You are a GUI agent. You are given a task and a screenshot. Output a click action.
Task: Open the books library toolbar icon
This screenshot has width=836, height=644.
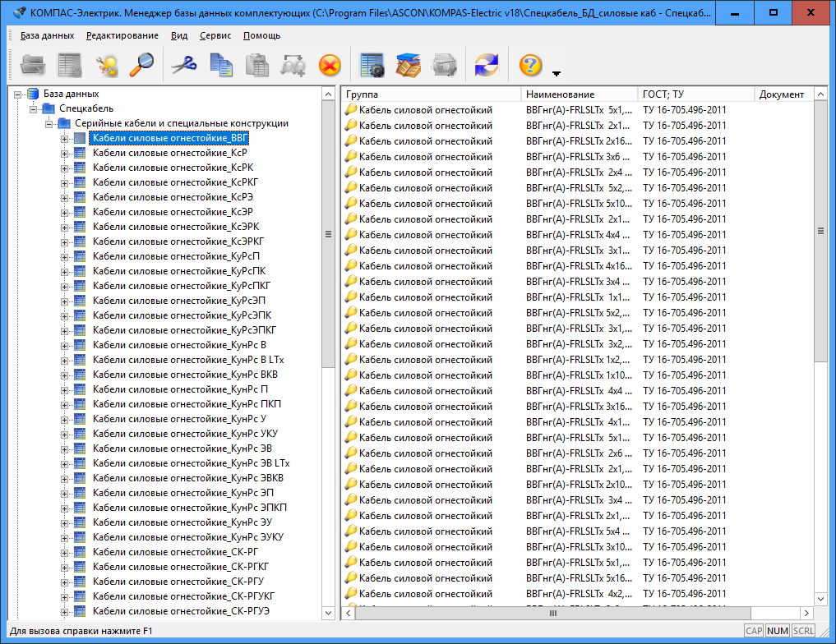(x=409, y=65)
